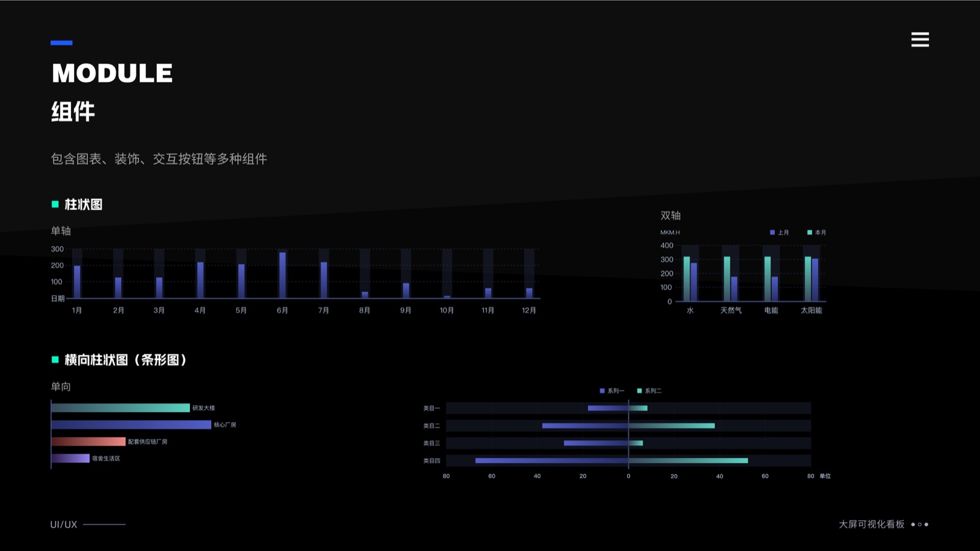The height and width of the screenshot is (551, 980).
Task: Toggle the 系列一 legend entry
Action: 612,391
